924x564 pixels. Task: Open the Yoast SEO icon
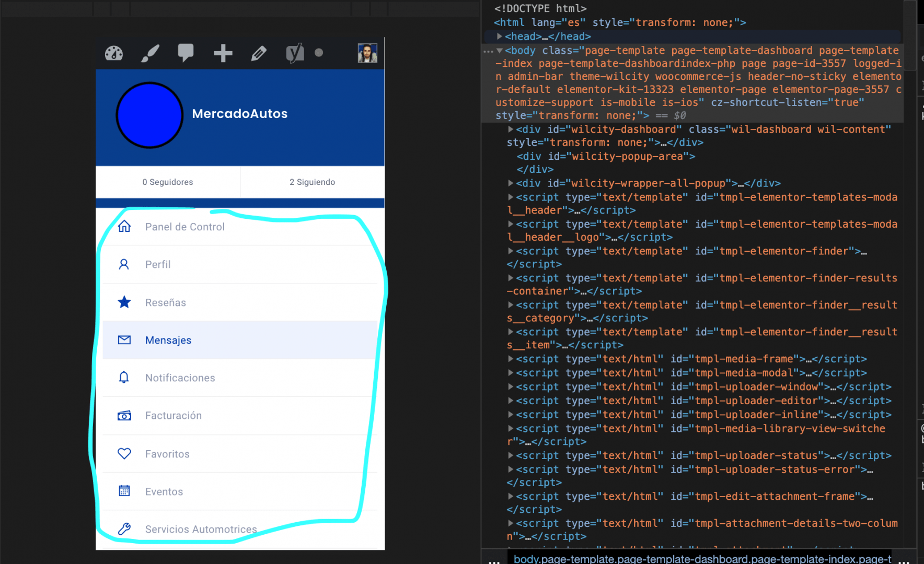(295, 53)
